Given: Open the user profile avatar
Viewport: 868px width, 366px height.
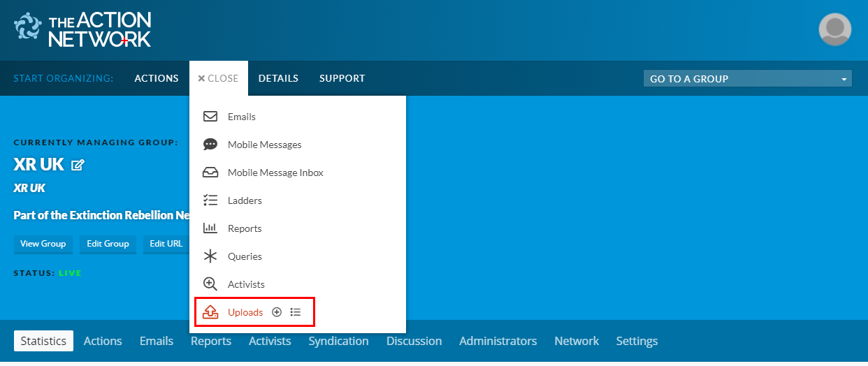Looking at the screenshot, I should pyautogui.click(x=834, y=29).
